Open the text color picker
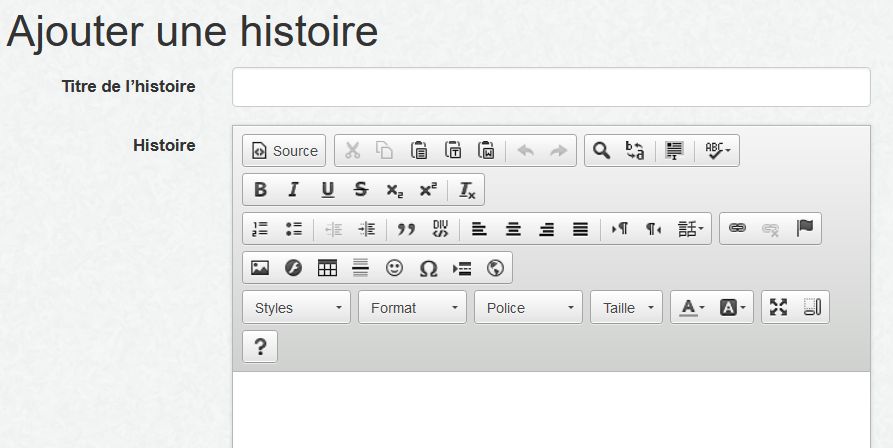 point(692,308)
